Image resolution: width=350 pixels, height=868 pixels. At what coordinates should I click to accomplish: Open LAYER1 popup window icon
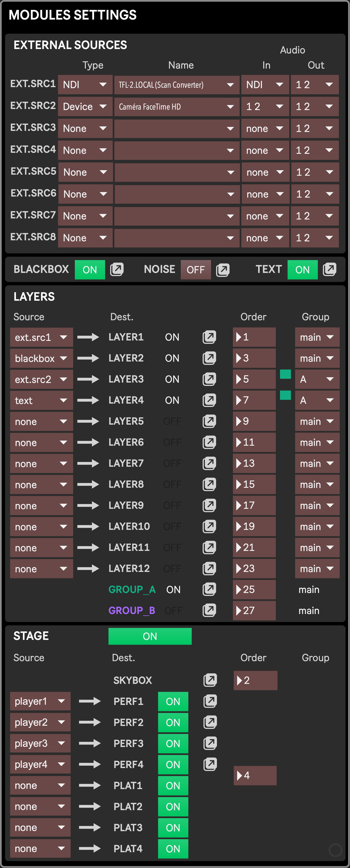[209, 337]
